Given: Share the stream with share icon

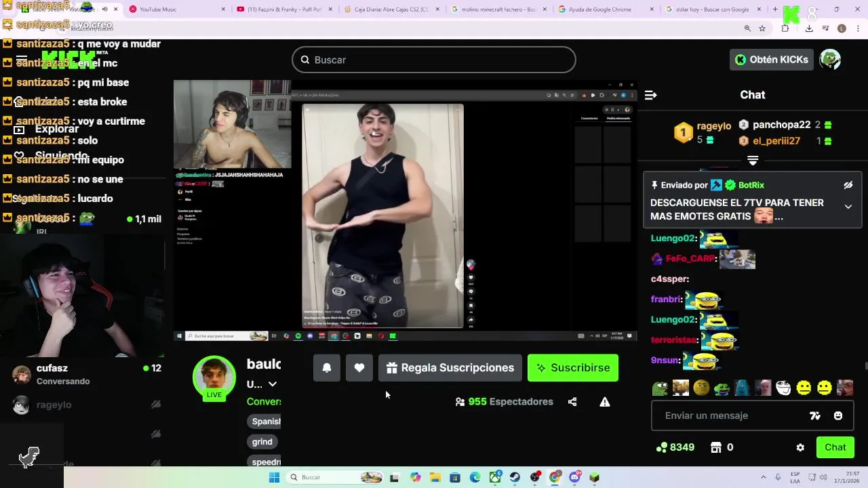Looking at the screenshot, I should pos(572,402).
